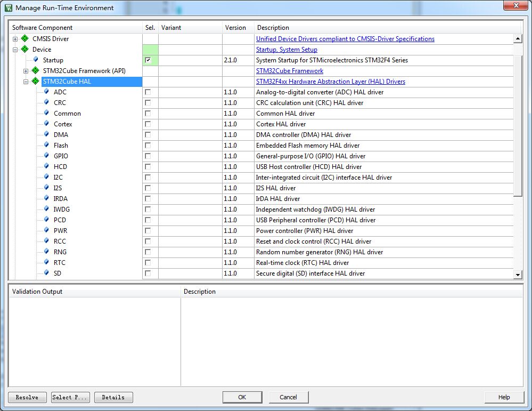Check the RCC HAL driver checkbox

point(148,241)
